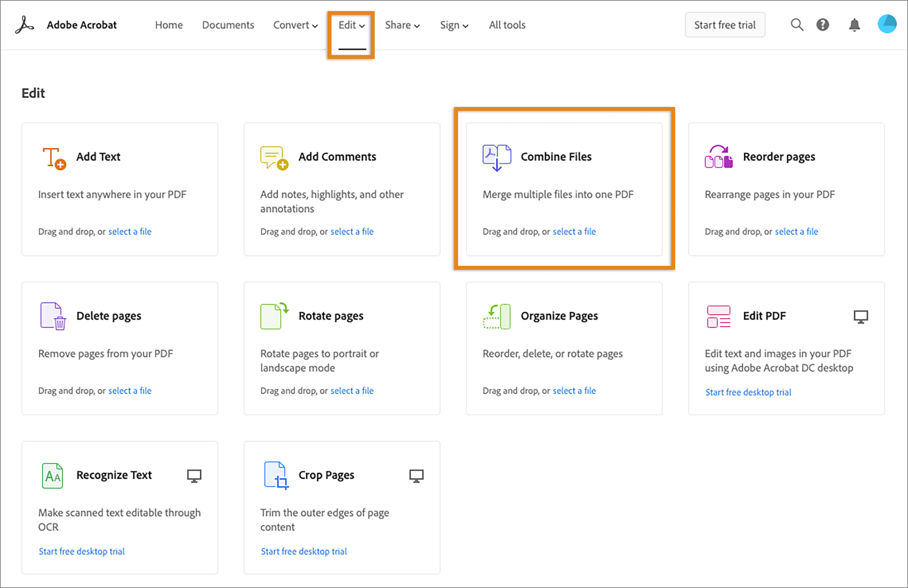Open the All tools menu item

507,25
